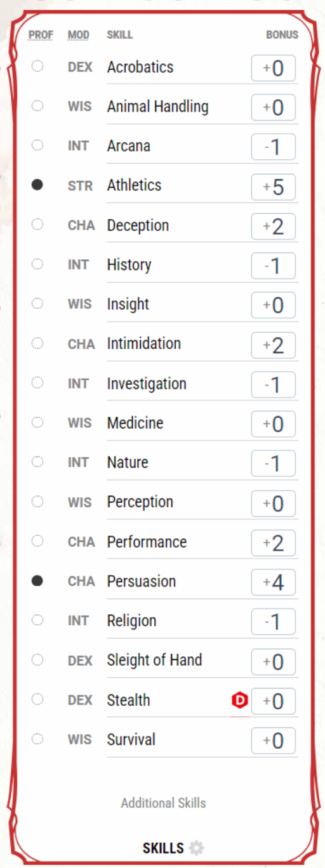
Task: Open the Additional Skills link
Action: tap(164, 803)
